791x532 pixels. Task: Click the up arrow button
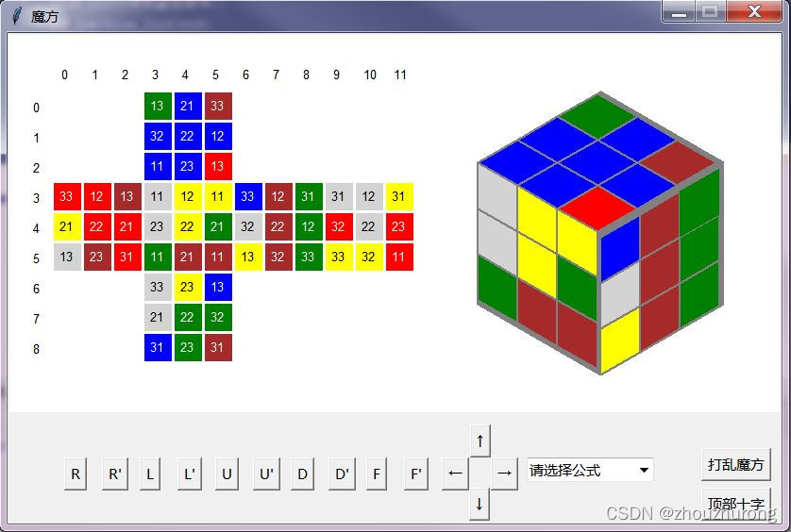(x=480, y=441)
